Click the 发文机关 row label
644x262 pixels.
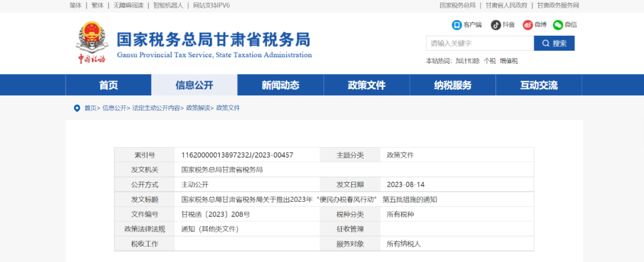tap(144, 170)
